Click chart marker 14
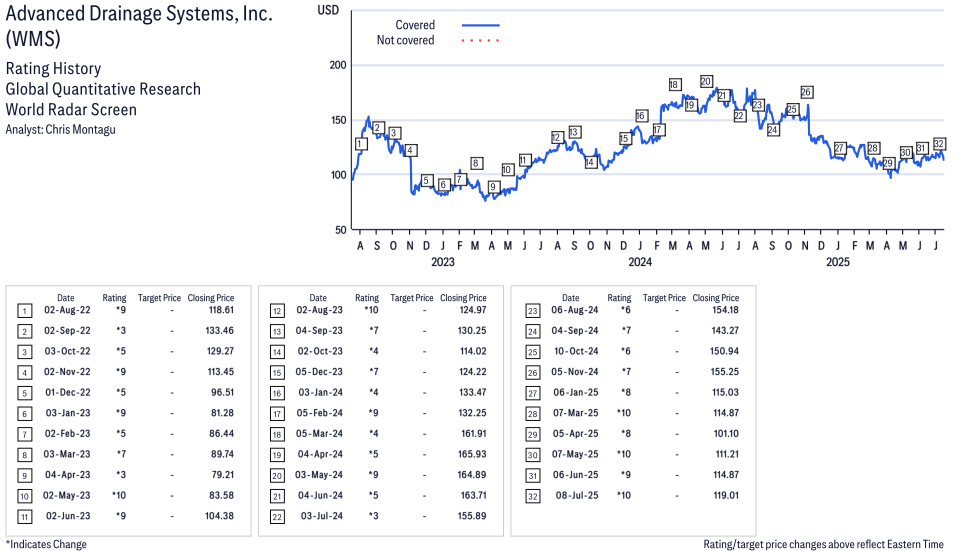Image resolution: width=955 pixels, height=551 pixels. [590, 163]
